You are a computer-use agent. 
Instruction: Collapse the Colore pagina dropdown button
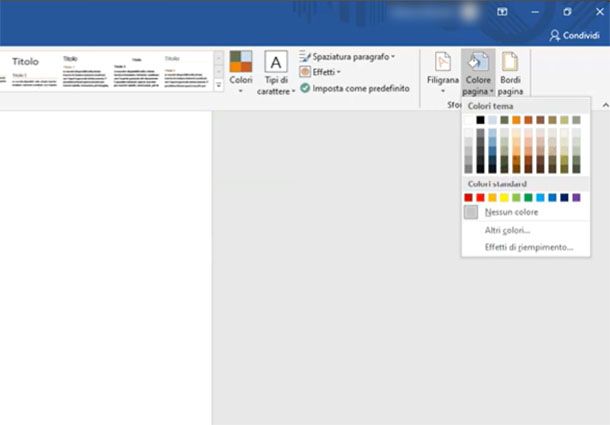(478, 73)
